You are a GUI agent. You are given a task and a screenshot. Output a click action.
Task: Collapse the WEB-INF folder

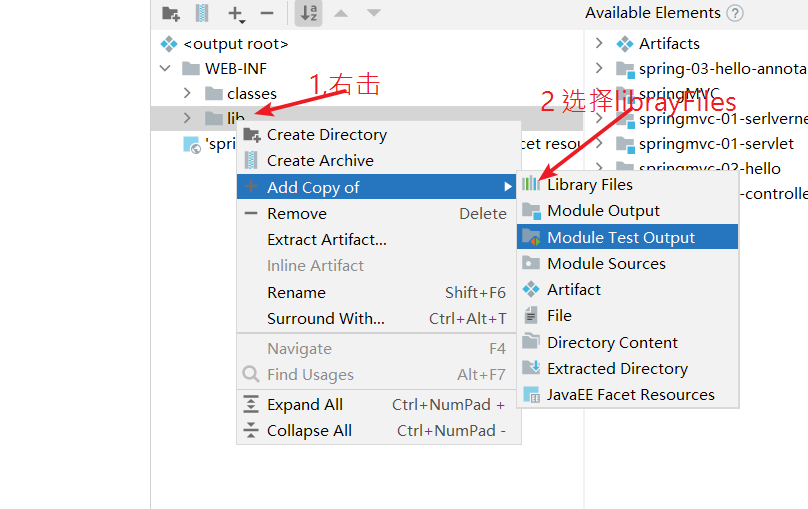[x=165, y=69]
